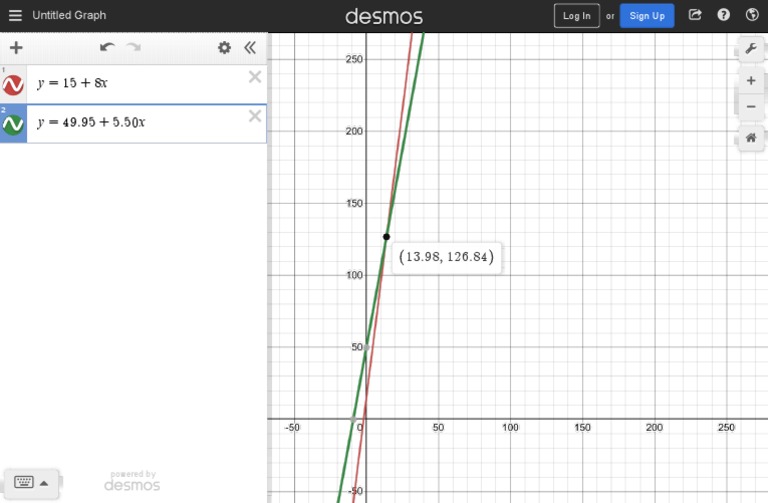Toggle visibility of y = 15 + 8x
Image resolution: width=768 pixels, height=503 pixels.
13,85
